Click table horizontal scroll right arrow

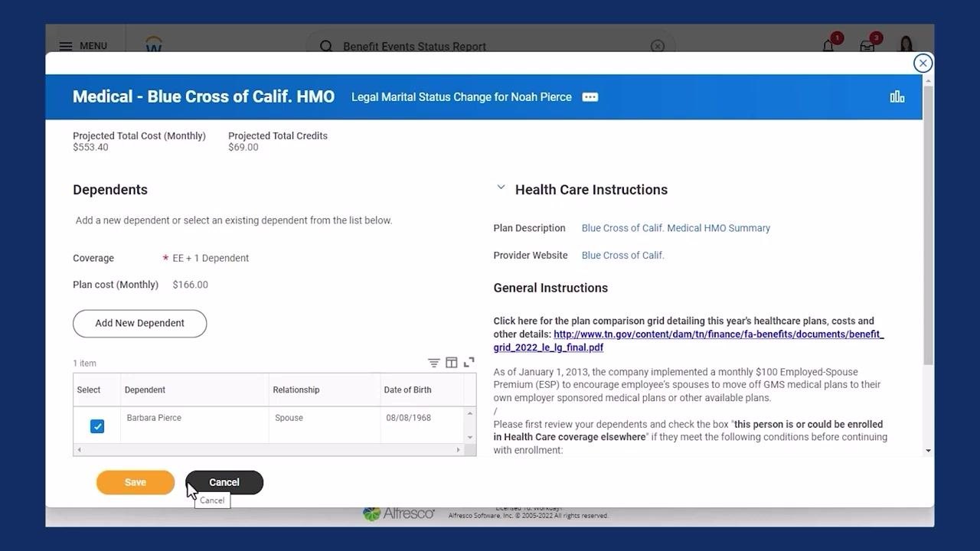(459, 450)
